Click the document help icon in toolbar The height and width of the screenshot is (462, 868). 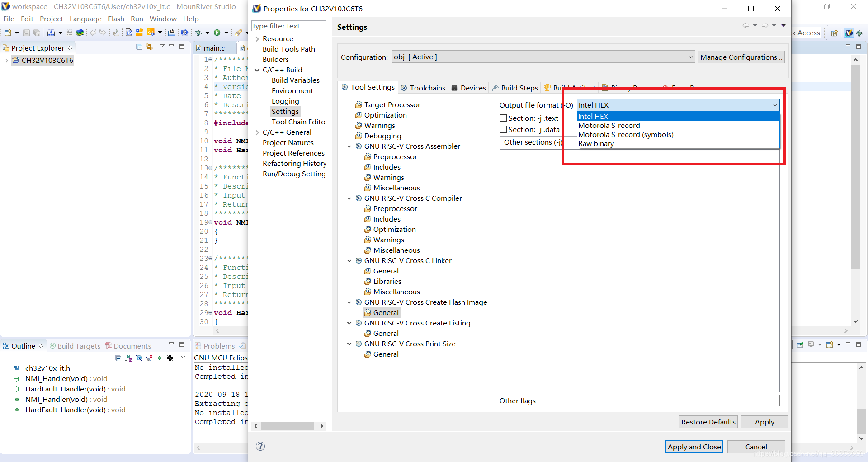pos(129,33)
